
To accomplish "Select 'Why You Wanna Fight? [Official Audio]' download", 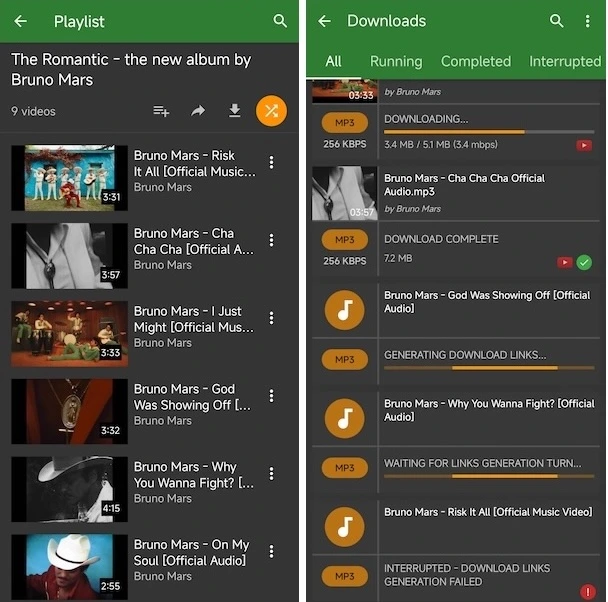I will (489, 410).
